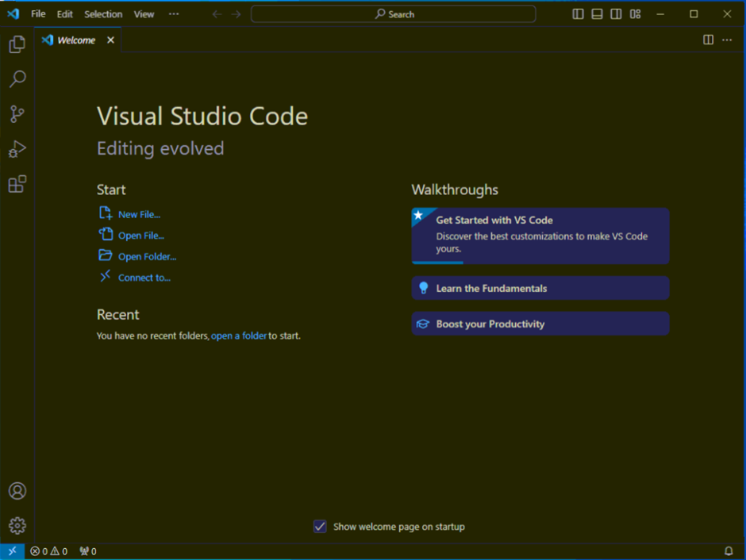Select the Welcome tab
The height and width of the screenshot is (560, 746).
coord(77,40)
